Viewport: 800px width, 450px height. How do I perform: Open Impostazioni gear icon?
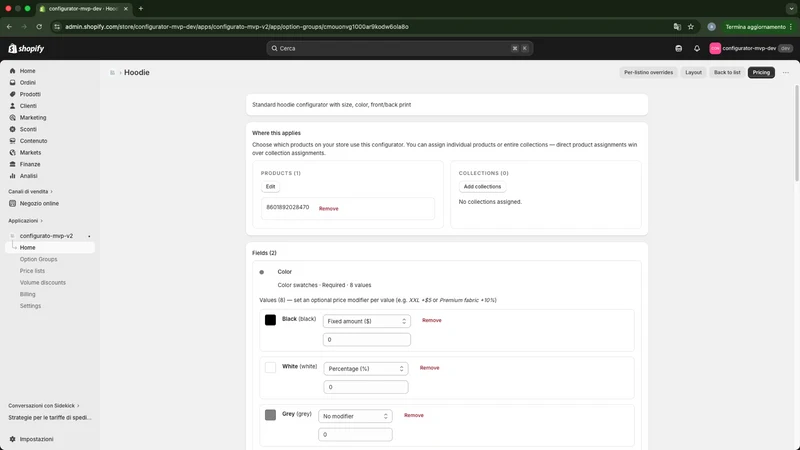point(12,439)
